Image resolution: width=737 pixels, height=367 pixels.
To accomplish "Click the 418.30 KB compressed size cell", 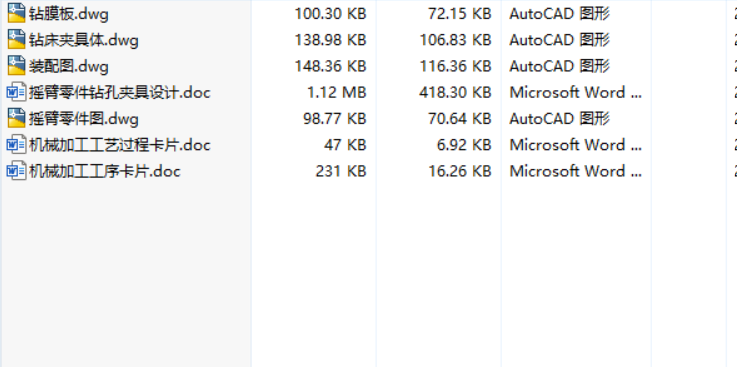I will coord(455,93).
